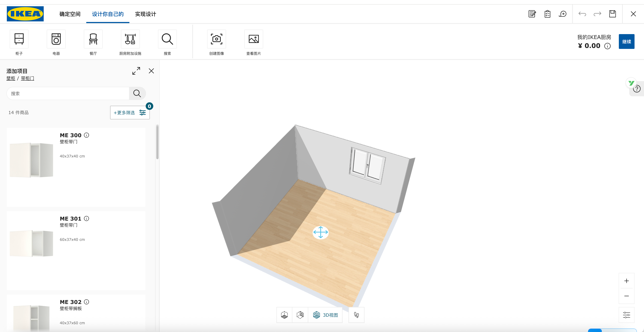The width and height of the screenshot is (644, 332).
Task: Show ME 300 product info details
Action: pyautogui.click(x=86, y=135)
